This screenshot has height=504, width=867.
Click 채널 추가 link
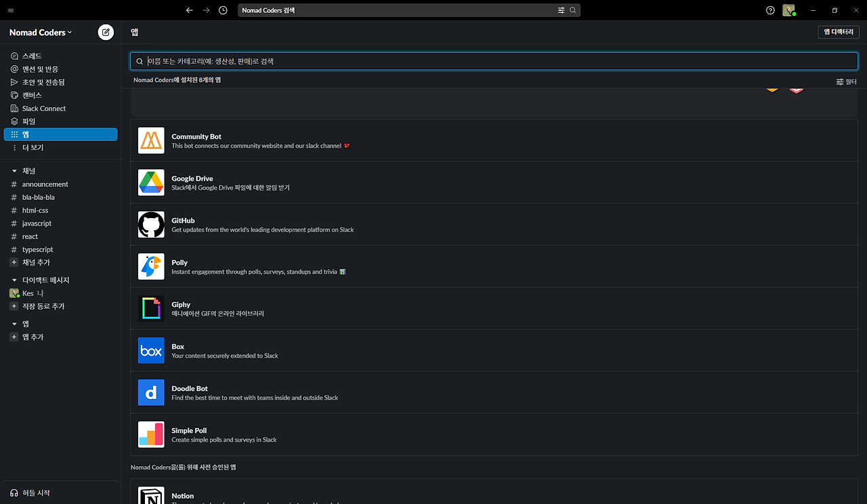36,262
